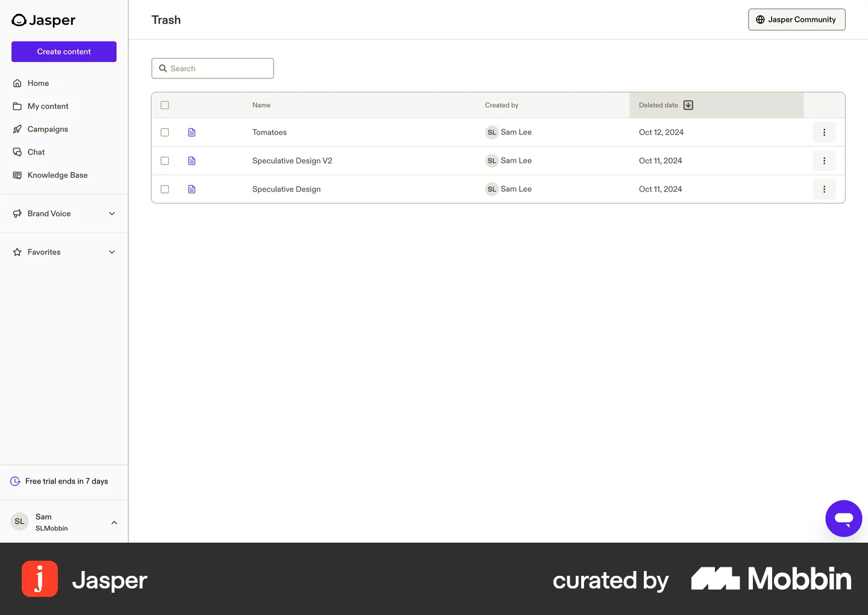This screenshot has width=868, height=615.
Task: Sort by Deleted date arrow icon
Action: 688,105
